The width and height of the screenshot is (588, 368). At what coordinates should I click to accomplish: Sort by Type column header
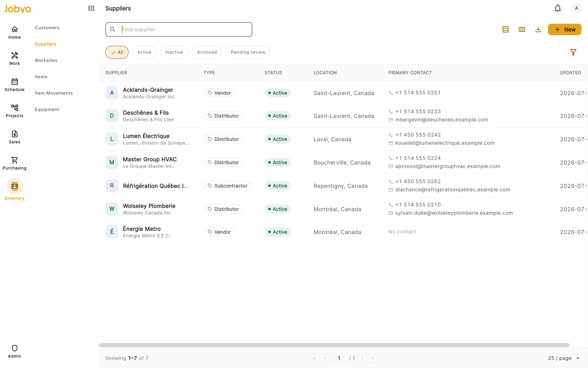pos(209,73)
